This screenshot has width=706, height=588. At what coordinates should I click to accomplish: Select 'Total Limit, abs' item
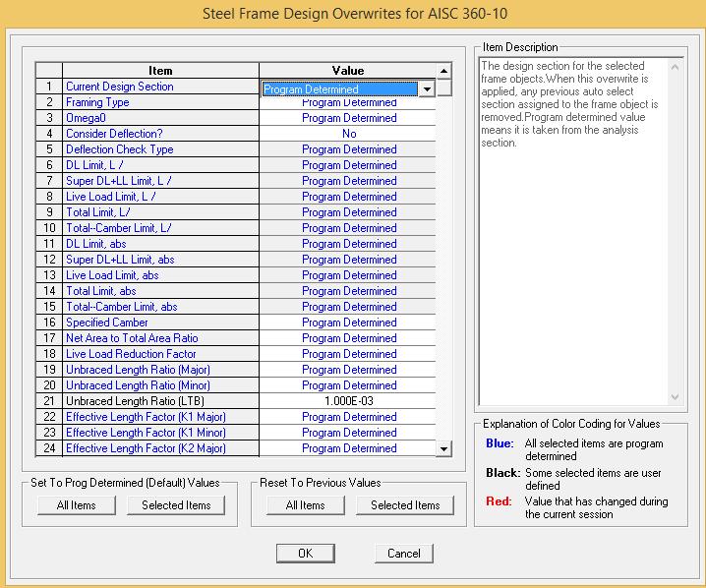tap(160, 291)
